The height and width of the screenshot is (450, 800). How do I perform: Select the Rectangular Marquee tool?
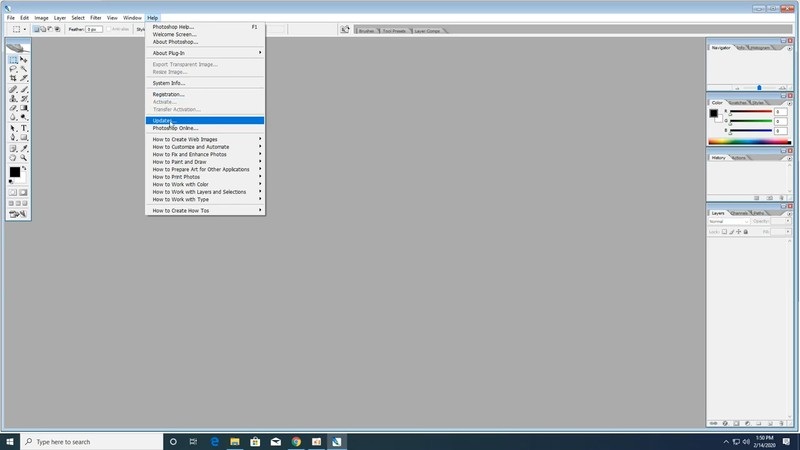[x=13, y=60]
